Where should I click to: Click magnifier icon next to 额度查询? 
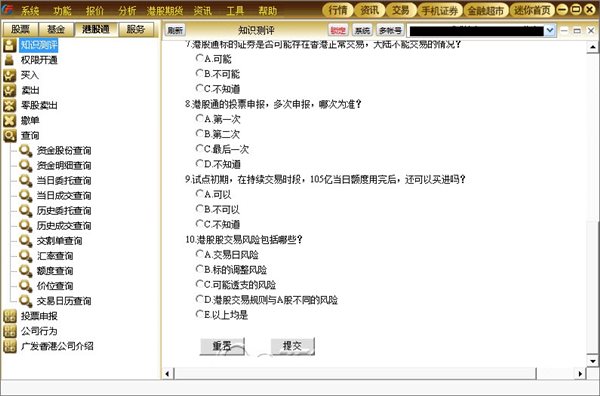pos(26,271)
